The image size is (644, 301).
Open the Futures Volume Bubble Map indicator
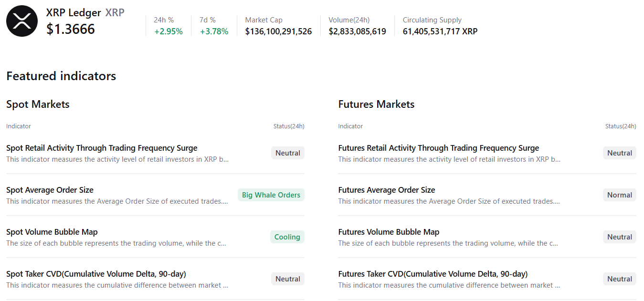click(x=389, y=232)
